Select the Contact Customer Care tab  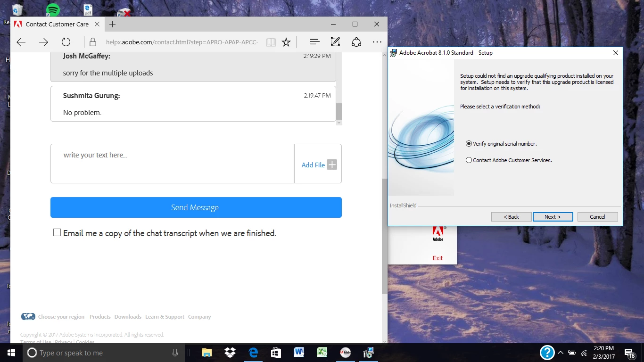(58, 24)
